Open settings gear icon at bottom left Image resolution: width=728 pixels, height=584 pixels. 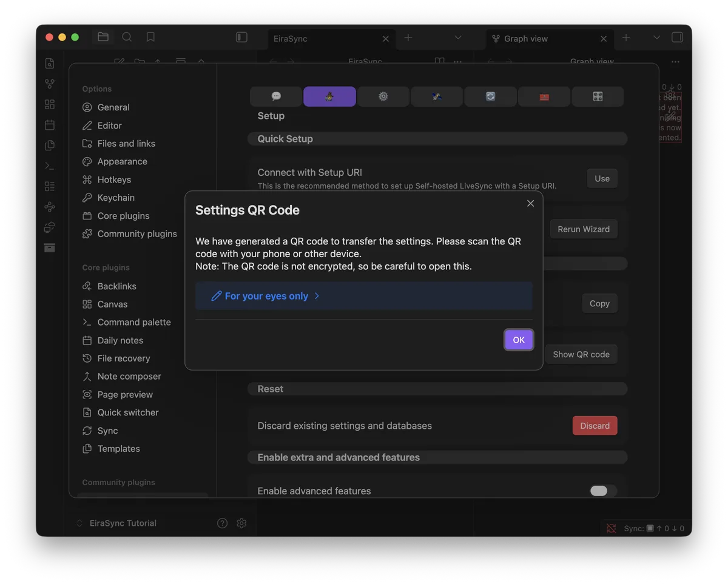(241, 523)
